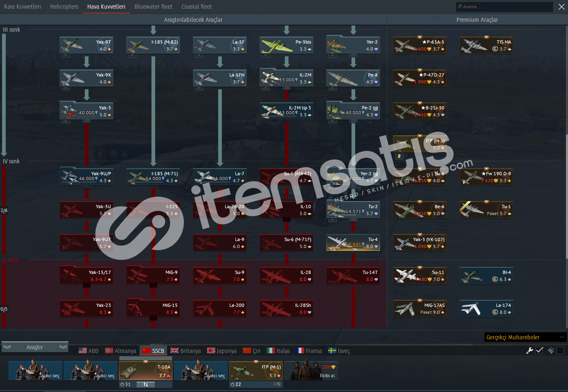
Task: Select the ABD nation tab
Action: tap(89, 351)
